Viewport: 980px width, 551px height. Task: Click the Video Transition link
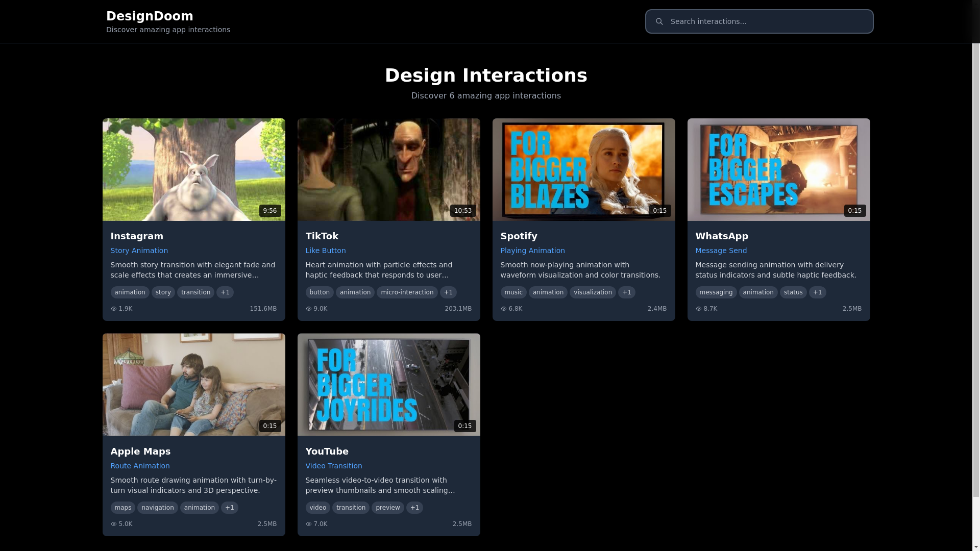334,466
